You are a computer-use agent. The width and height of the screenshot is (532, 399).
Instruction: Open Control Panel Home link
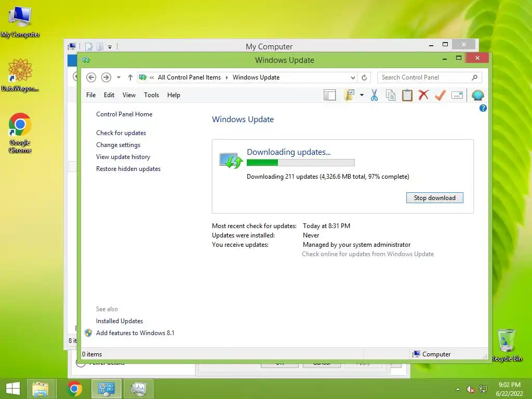click(x=124, y=114)
